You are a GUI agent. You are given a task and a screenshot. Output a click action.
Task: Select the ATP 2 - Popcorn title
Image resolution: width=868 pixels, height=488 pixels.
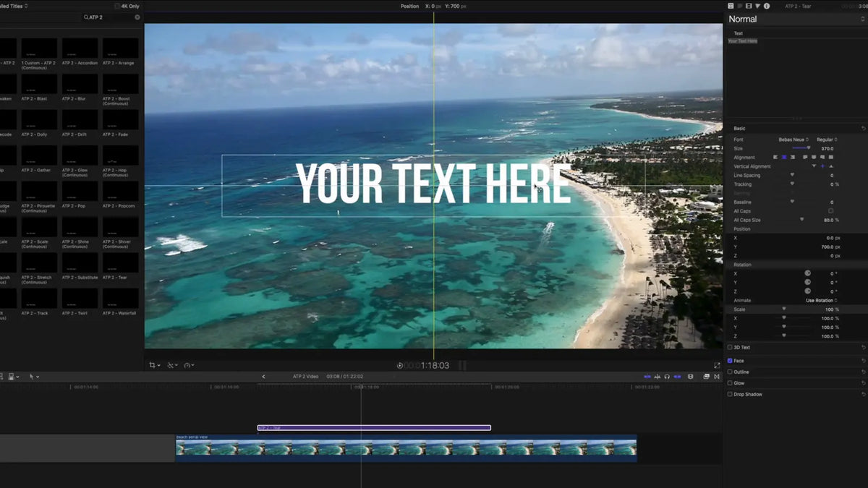click(x=120, y=194)
